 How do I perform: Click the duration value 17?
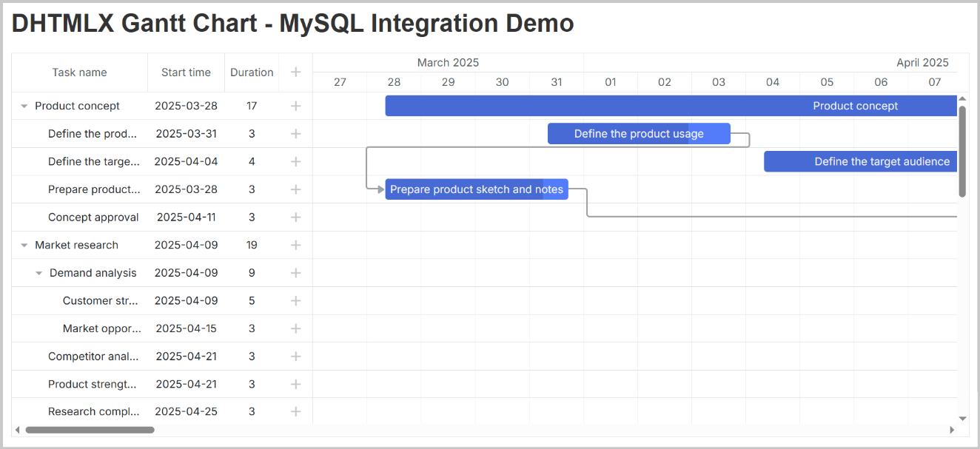click(252, 106)
